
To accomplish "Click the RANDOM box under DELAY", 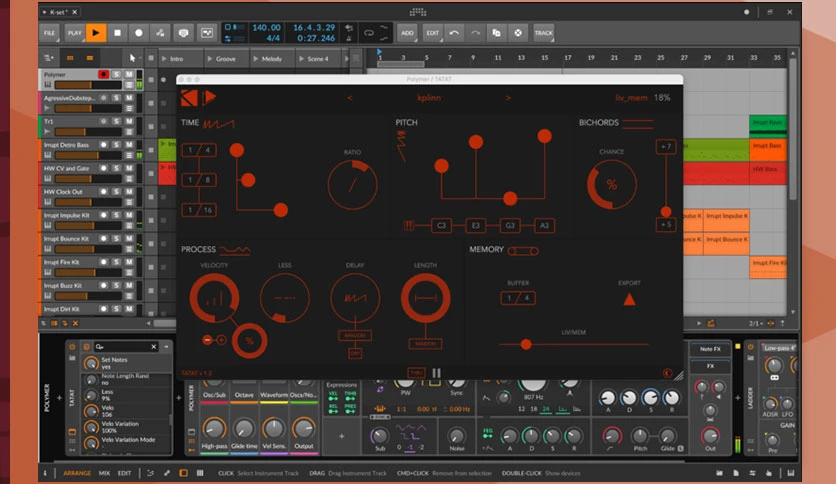I will [x=355, y=335].
